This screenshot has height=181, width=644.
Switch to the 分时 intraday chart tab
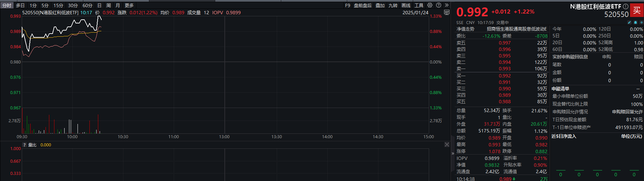pyautogui.click(x=7, y=5)
